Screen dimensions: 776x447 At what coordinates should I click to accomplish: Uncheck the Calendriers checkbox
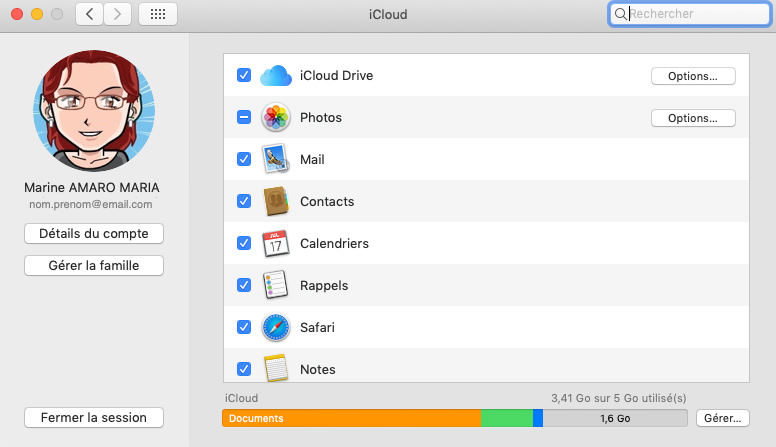244,243
